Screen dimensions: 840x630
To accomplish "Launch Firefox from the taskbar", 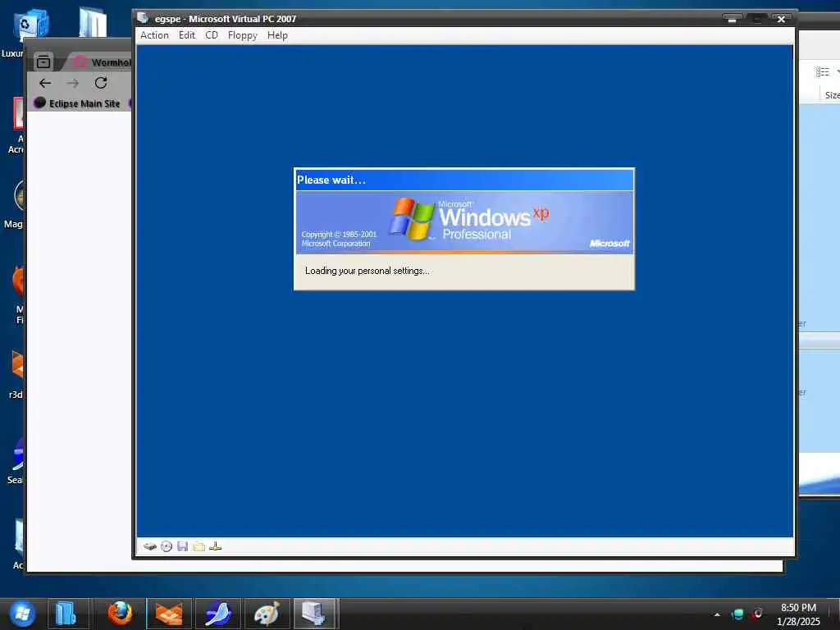I will pos(120,614).
